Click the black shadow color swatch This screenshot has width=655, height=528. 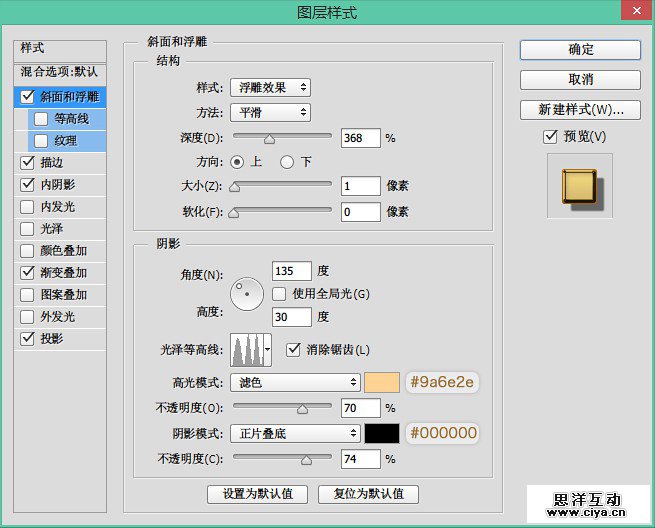pyautogui.click(x=382, y=433)
